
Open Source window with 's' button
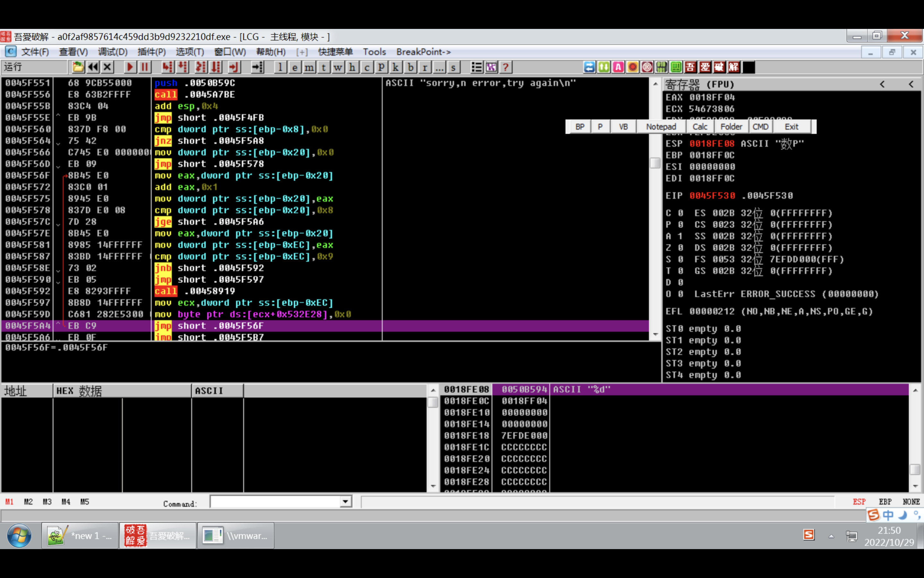(453, 67)
